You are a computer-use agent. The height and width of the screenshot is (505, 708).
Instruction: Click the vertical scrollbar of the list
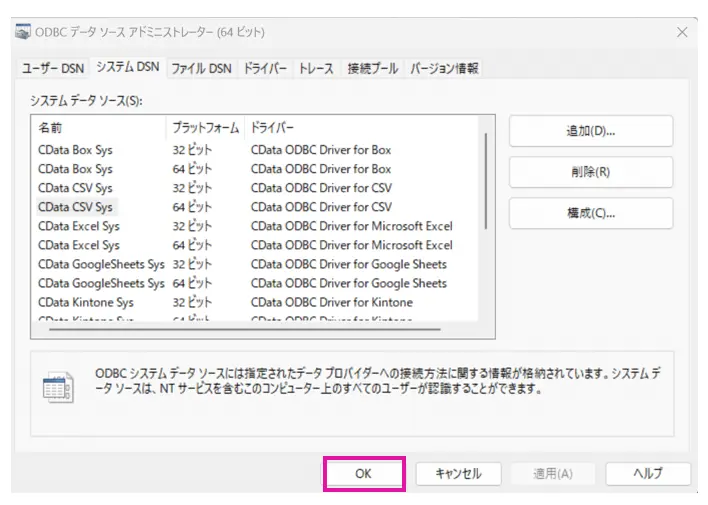486,181
